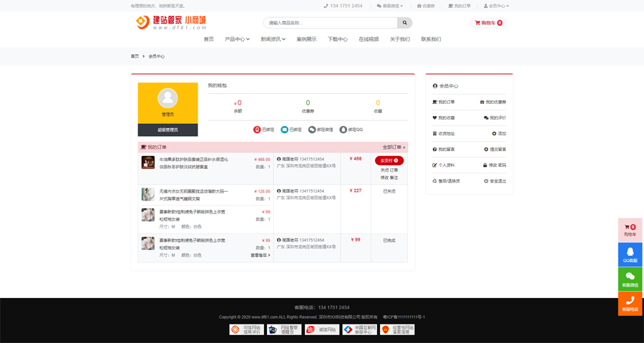This screenshot has width=644, height=343.
Task: Click the email 已绑定 icon
Action: (x=285, y=130)
